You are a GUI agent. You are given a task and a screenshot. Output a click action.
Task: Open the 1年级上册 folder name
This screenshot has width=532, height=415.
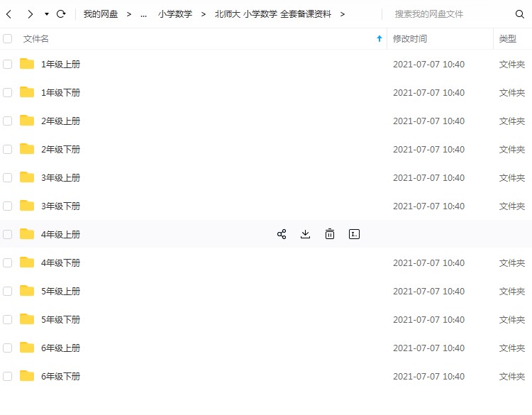(x=61, y=64)
